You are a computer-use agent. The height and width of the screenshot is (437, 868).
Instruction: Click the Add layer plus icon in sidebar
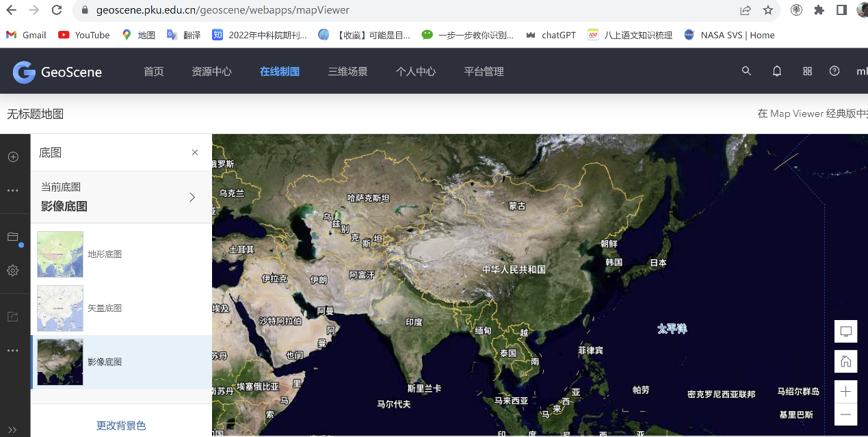pos(12,157)
